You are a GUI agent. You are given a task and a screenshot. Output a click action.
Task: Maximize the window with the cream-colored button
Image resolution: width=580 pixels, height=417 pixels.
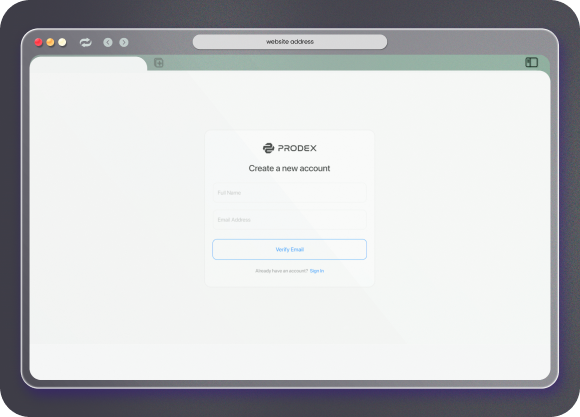point(62,42)
